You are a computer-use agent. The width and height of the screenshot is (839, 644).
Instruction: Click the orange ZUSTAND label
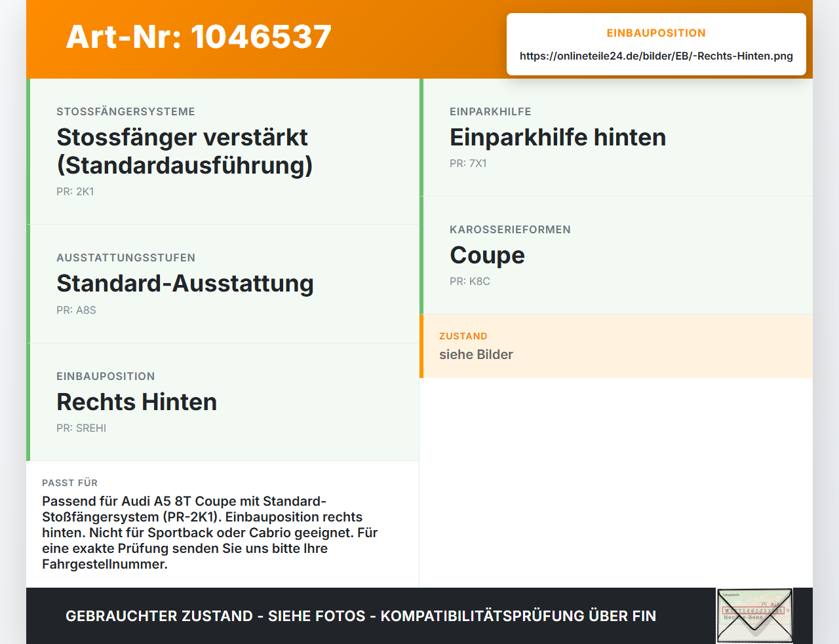pyautogui.click(x=463, y=336)
